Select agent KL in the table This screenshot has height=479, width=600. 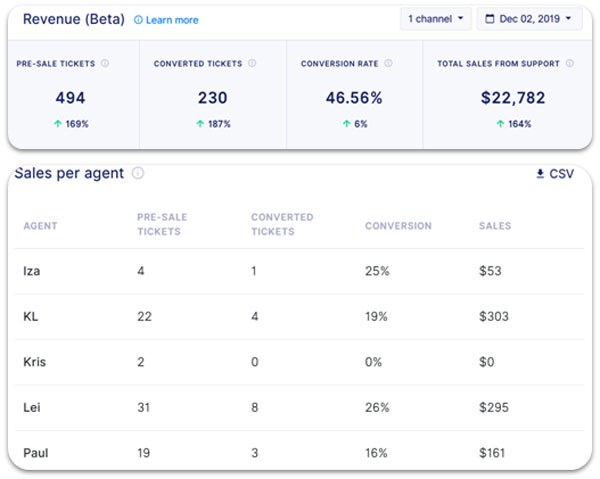point(31,316)
